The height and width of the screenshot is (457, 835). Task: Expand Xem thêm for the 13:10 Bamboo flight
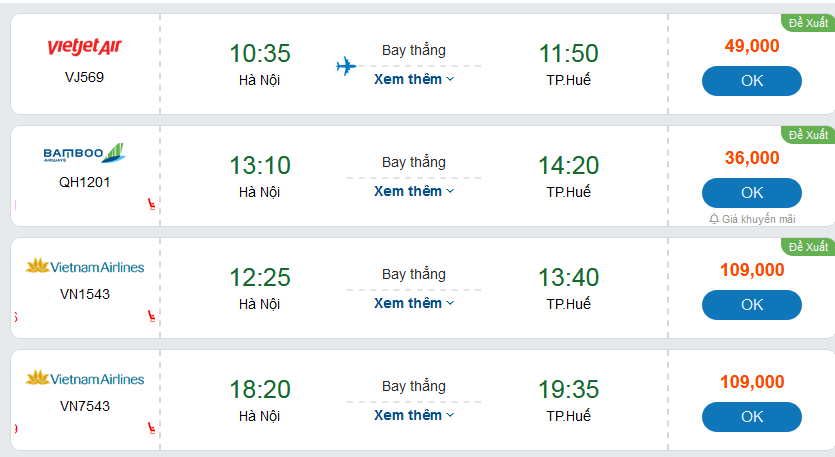pyautogui.click(x=414, y=191)
